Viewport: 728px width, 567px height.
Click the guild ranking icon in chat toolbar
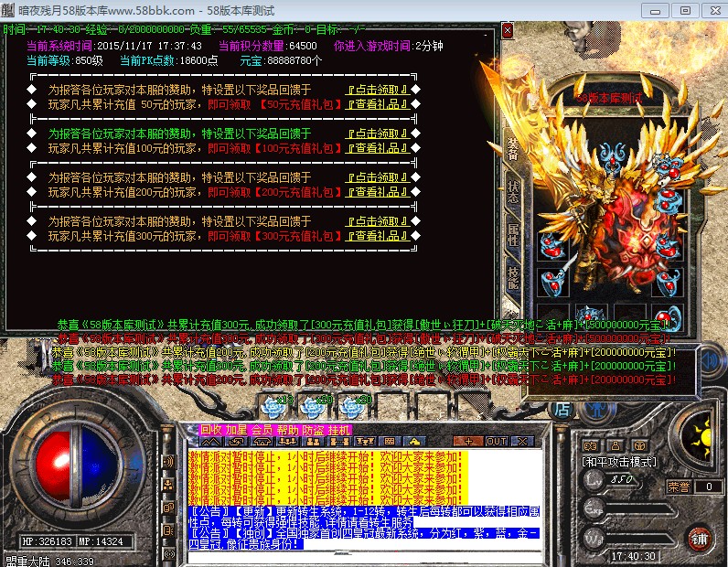[365, 442]
